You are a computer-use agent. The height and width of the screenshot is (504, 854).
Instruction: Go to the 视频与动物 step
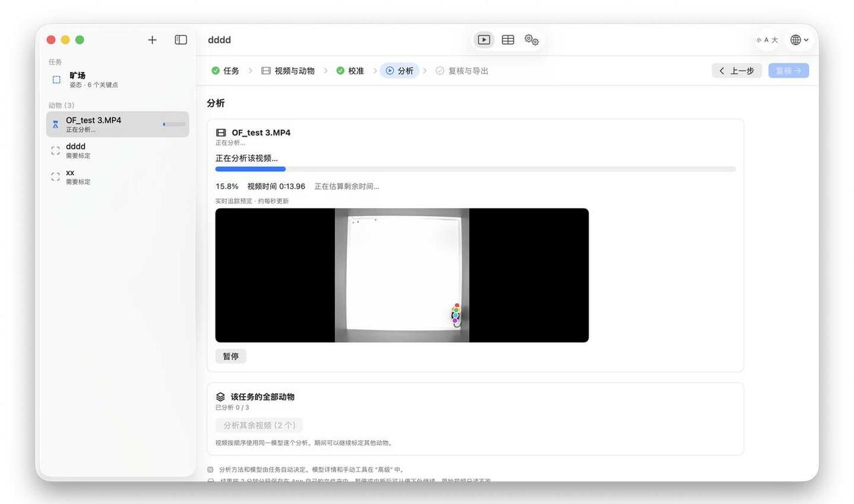288,71
